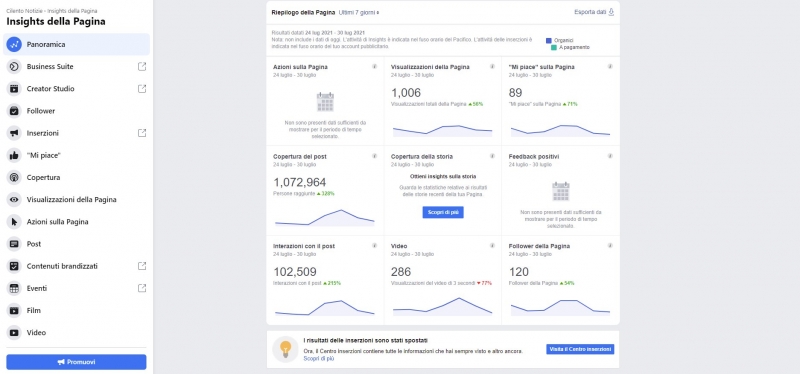Click the Interazioni con il post chart
Image resolution: width=800 pixels, height=374 pixels.
[324, 307]
